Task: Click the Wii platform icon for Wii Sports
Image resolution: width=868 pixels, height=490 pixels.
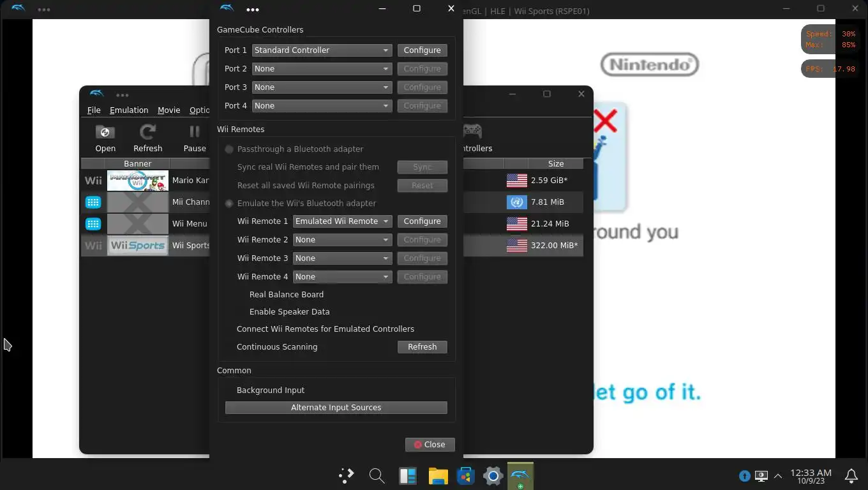Action: click(93, 246)
